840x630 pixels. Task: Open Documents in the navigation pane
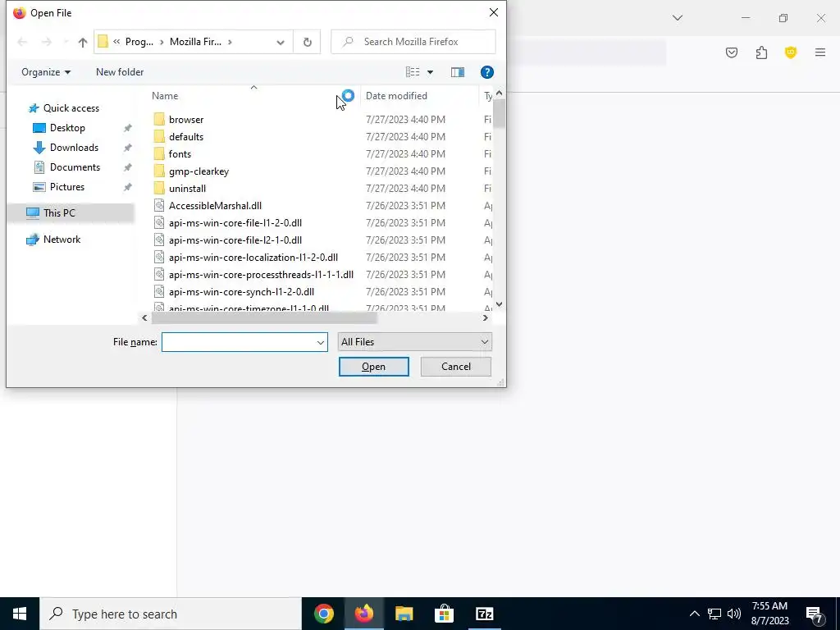pyautogui.click(x=75, y=167)
